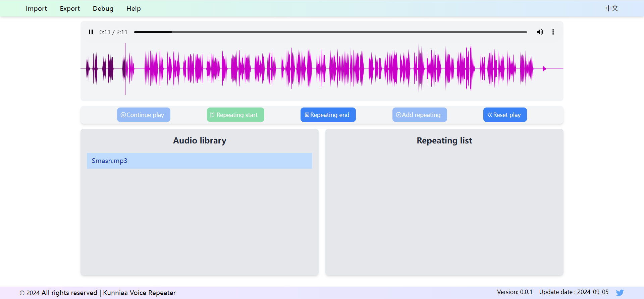Click the Add repeating button
This screenshot has height=299, width=644.
click(420, 115)
